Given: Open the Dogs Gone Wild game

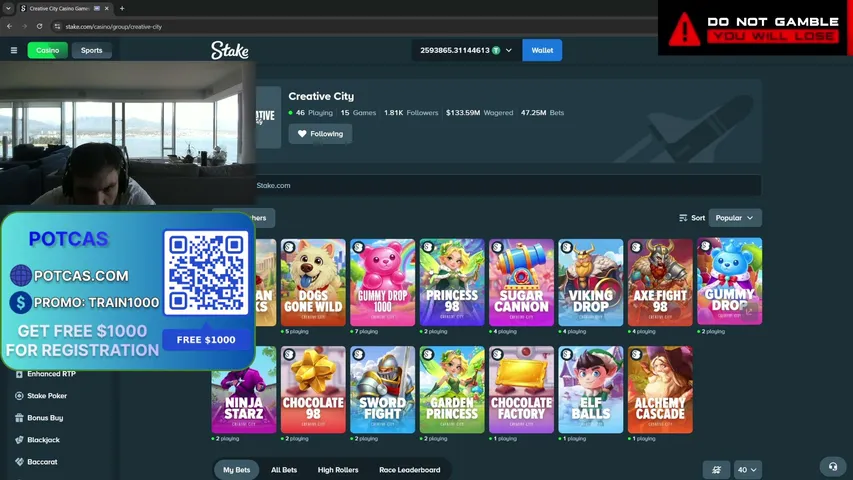Looking at the screenshot, I should click(313, 282).
